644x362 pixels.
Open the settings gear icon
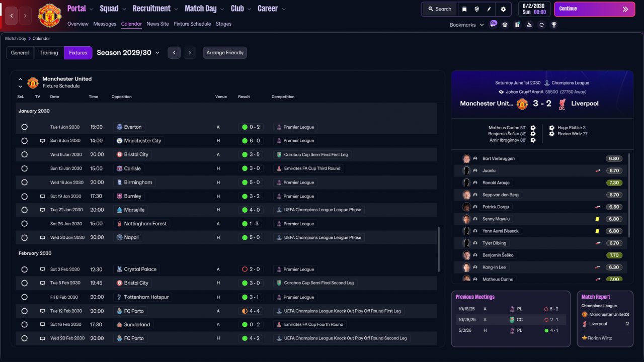[503, 9]
